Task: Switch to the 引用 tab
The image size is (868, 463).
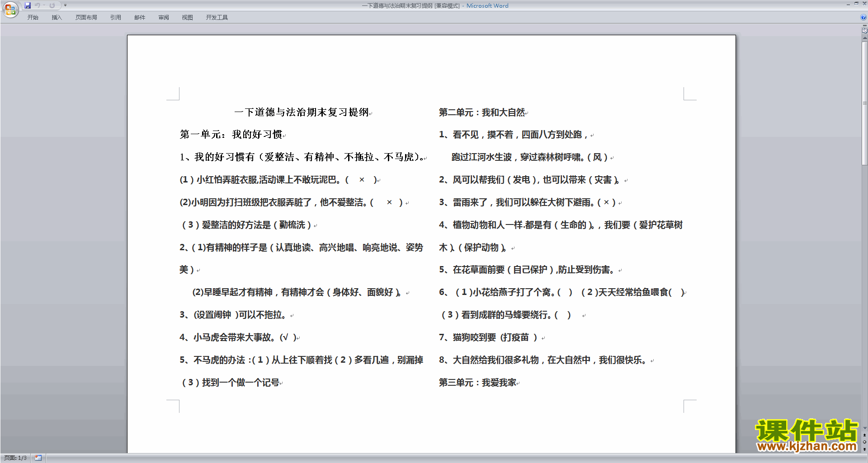Action: [116, 17]
